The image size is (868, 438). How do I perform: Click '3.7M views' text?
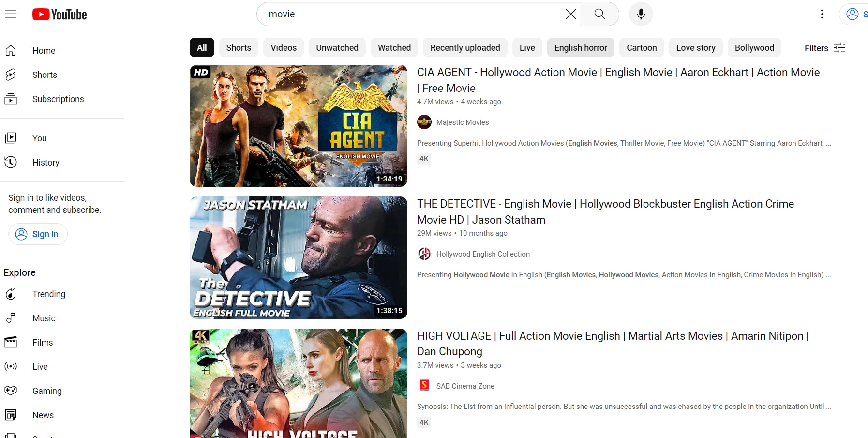pos(435,365)
